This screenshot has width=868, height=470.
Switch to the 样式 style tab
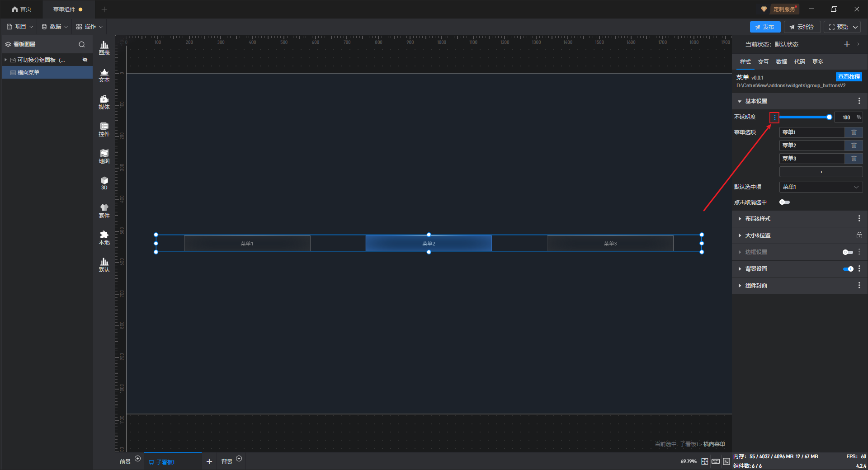(745, 62)
